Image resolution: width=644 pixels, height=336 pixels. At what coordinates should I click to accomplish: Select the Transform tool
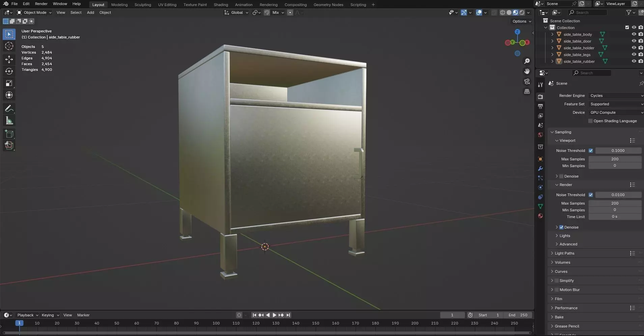click(x=9, y=95)
